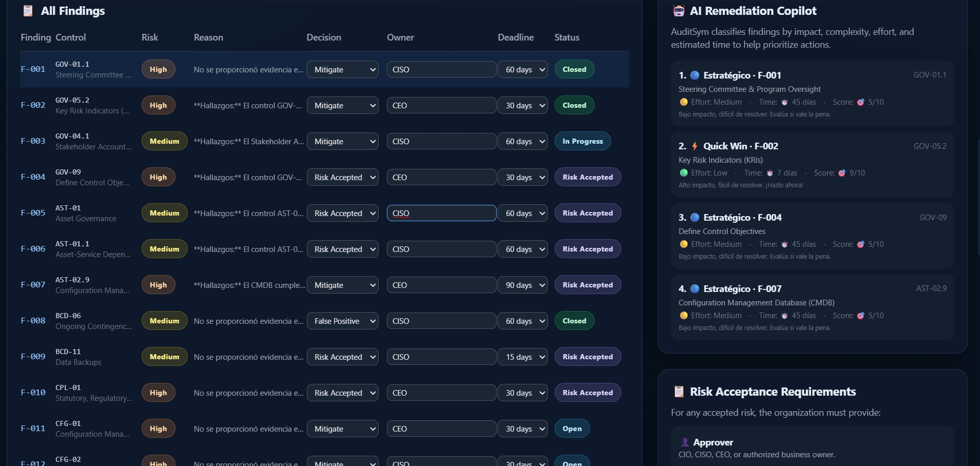Click the blue circle icon beside Estratégico F-007
This screenshot has height=466, width=980.
pyautogui.click(x=695, y=288)
